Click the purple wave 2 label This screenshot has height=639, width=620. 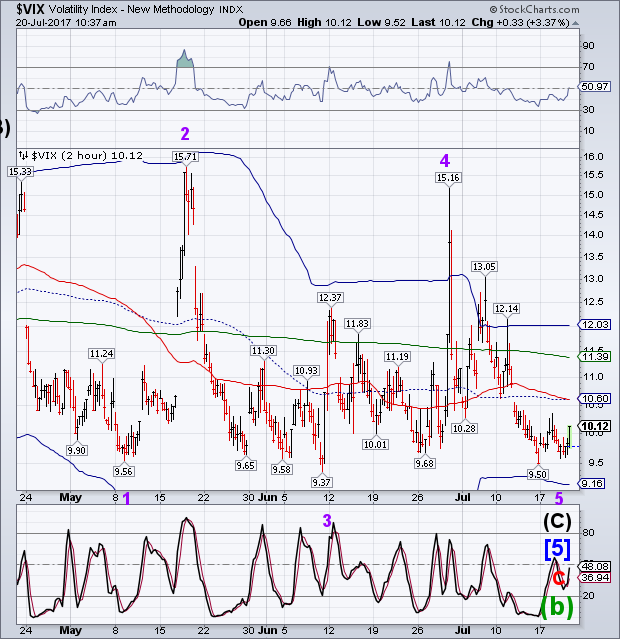coord(184,133)
